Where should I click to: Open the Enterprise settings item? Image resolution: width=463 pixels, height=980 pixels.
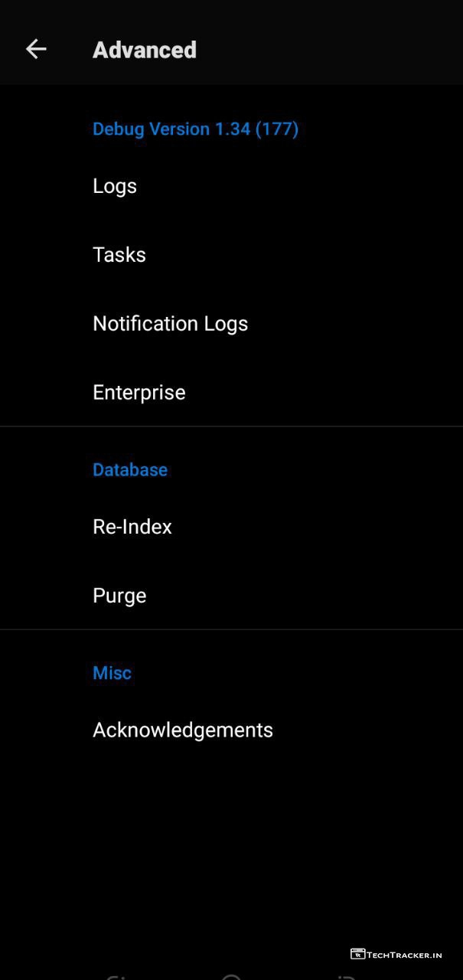pos(139,393)
